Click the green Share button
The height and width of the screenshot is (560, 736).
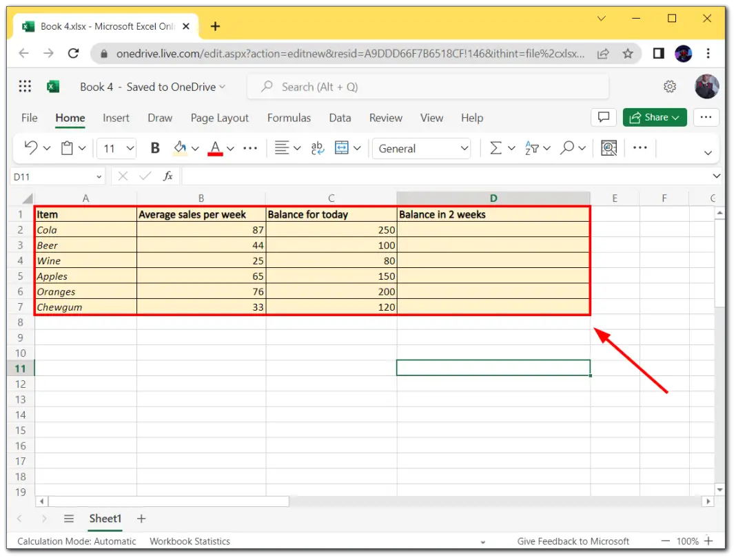click(653, 117)
